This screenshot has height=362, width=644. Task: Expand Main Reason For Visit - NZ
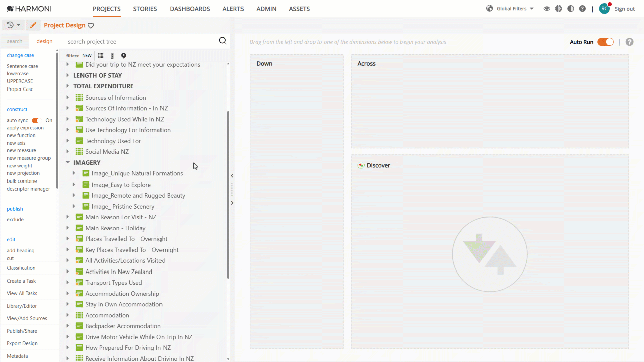68,217
